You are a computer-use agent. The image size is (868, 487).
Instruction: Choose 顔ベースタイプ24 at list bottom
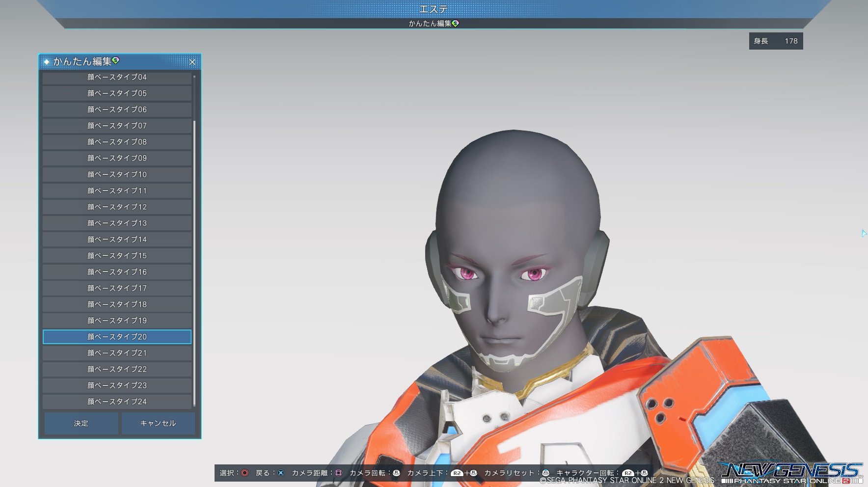117,402
